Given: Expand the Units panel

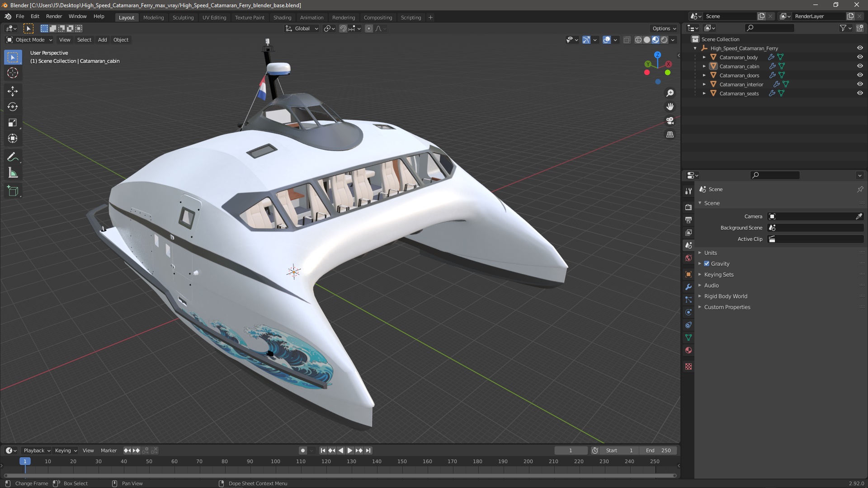Looking at the screenshot, I should 710,253.
